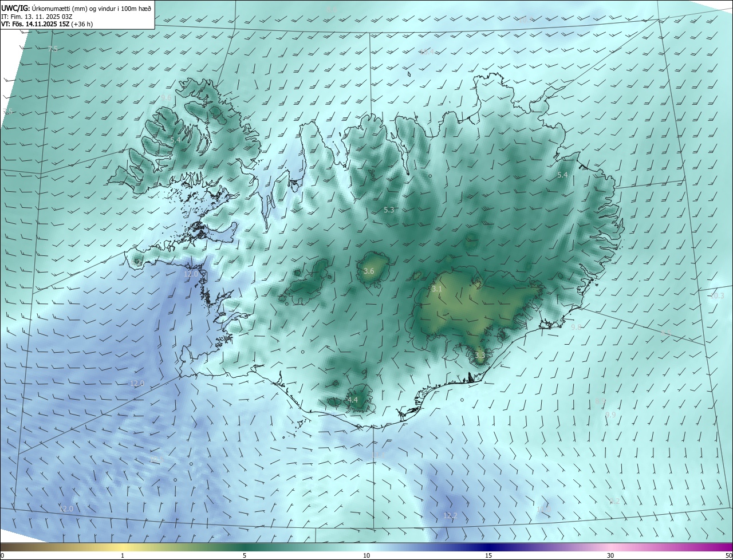The width and height of the screenshot is (733, 560).
Task: Click the 5 tick on the colour scale
Action: (x=245, y=555)
